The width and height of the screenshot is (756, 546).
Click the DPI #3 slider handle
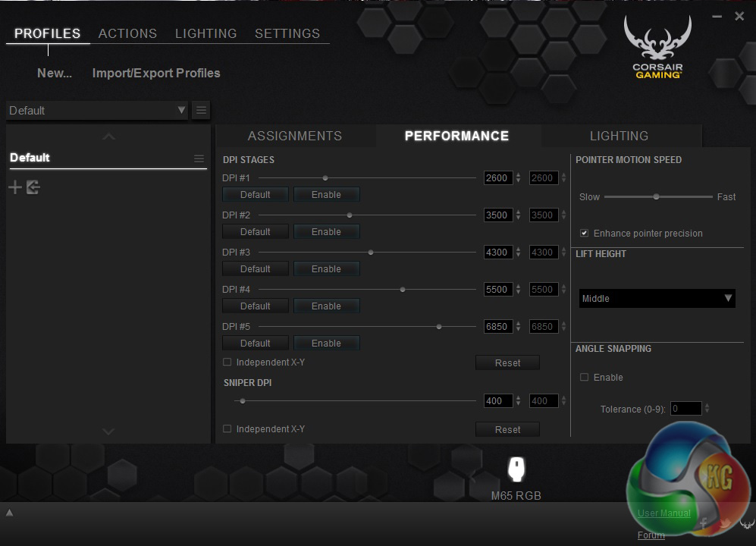(x=371, y=253)
